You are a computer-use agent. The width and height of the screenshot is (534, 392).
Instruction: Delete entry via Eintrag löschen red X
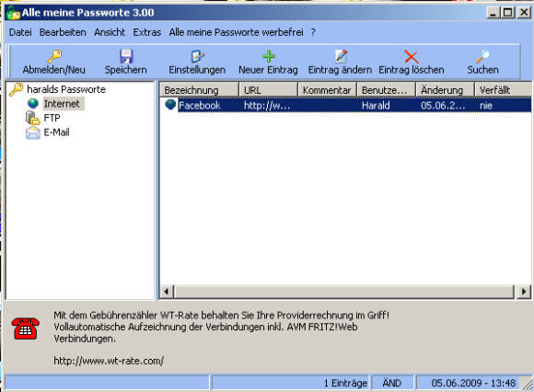[x=412, y=57]
